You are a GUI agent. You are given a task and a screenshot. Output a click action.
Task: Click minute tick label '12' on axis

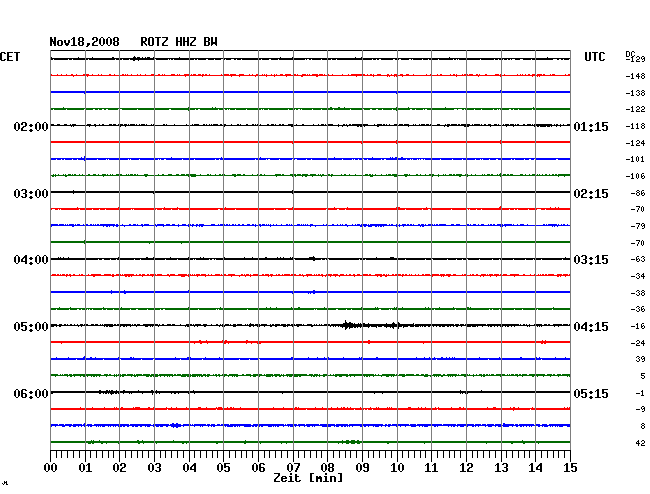[x=466, y=467]
